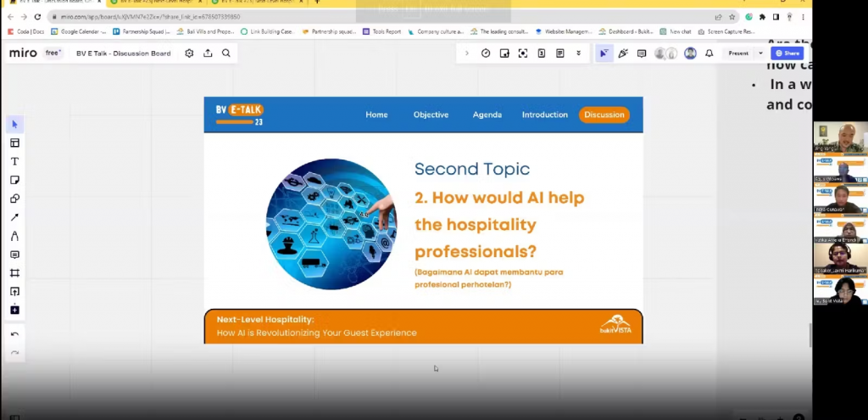
Task: Select the cursor tool in Miro's left toolbar
Action: coord(15,124)
